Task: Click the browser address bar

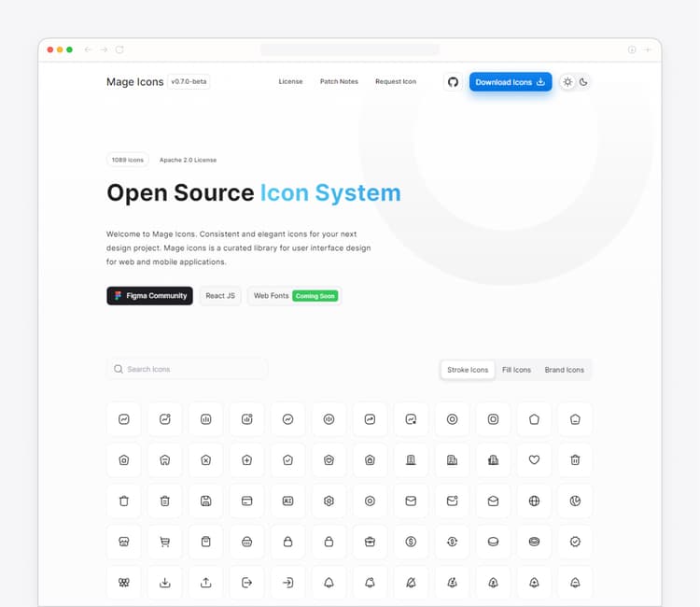Action: pos(350,49)
